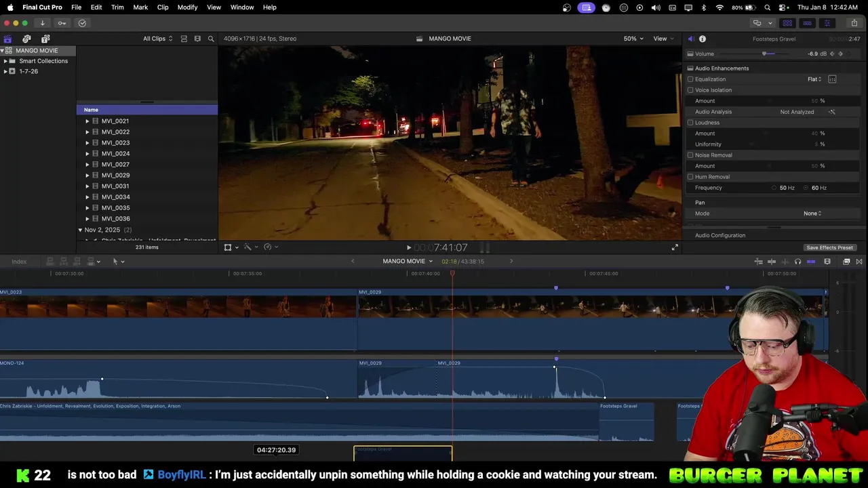868x488 pixels.
Task: Collapse the Nov 2, 2025 group
Action: 80,230
